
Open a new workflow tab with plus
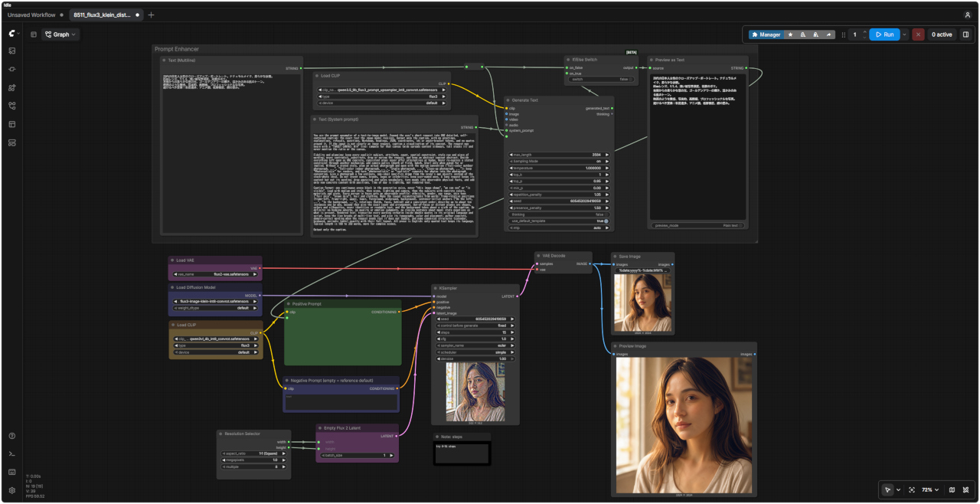coord(151,15)
